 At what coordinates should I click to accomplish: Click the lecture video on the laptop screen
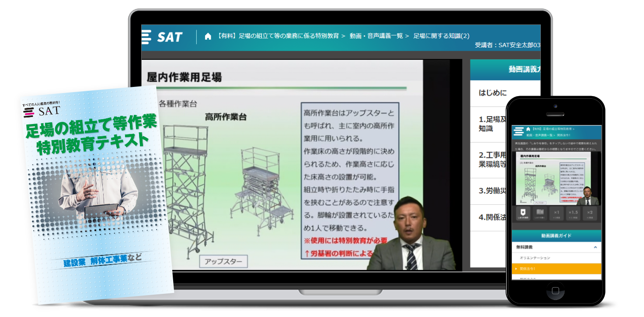[302, 165]
